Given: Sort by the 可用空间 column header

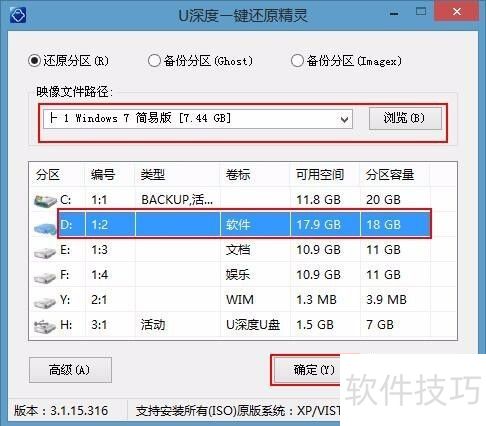Looking at the screenshot, I should coord(320,175).
